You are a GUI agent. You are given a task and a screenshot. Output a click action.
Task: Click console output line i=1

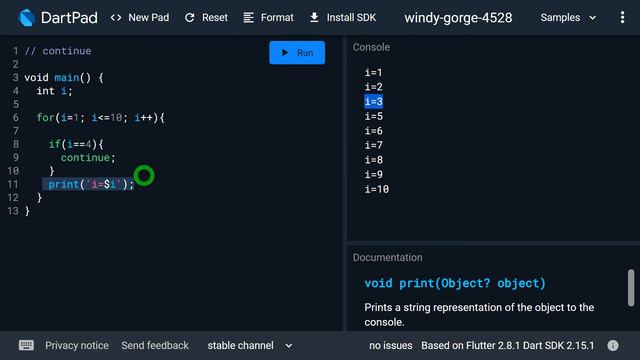(373, 72)
